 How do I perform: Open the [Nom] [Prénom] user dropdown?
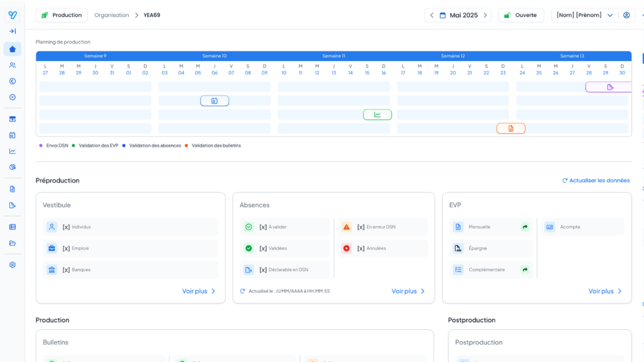tap(584, 15)
